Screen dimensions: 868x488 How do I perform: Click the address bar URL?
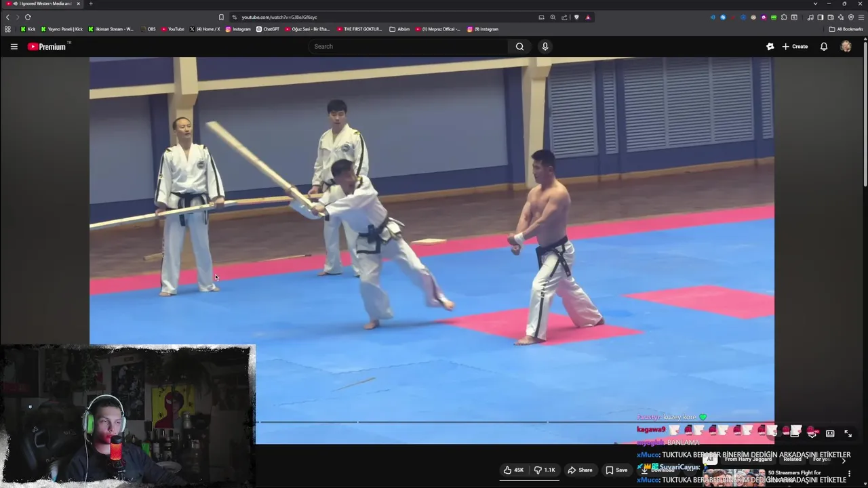tap(279, 17)
